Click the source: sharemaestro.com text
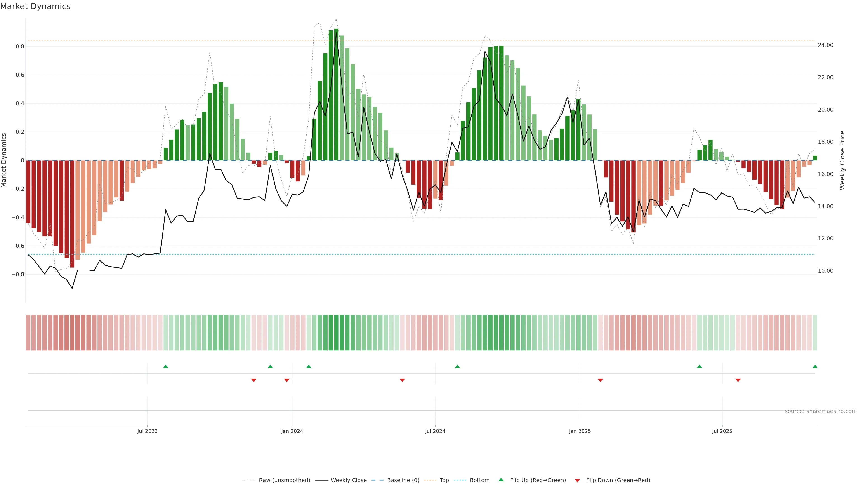This screenshot has height=488, width=868. (821, 411)
